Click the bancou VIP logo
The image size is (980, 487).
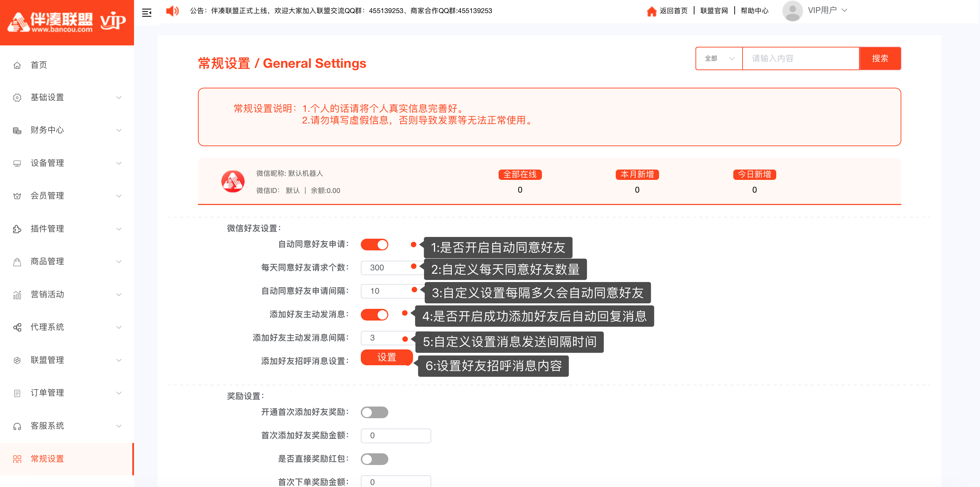pos(67,22)
